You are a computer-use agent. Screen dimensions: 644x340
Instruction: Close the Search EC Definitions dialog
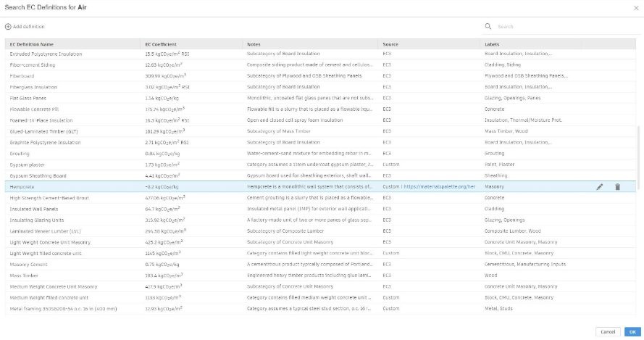(x=635, y=8)
